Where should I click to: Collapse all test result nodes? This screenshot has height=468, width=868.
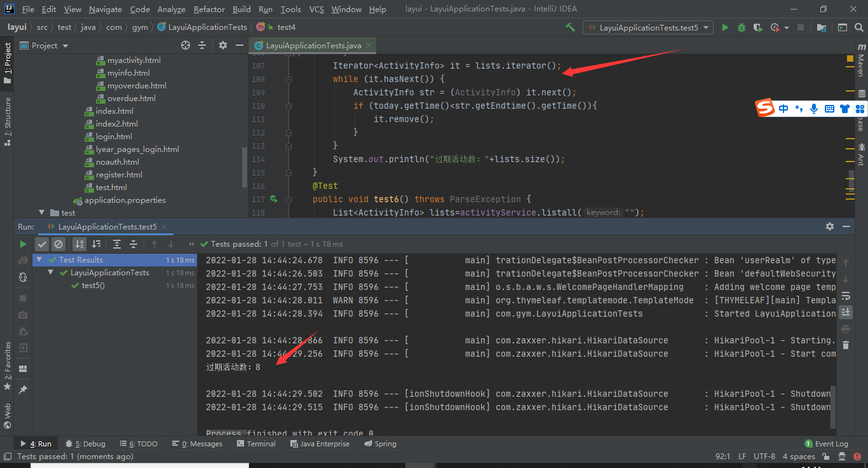click(x=133, y=244)
